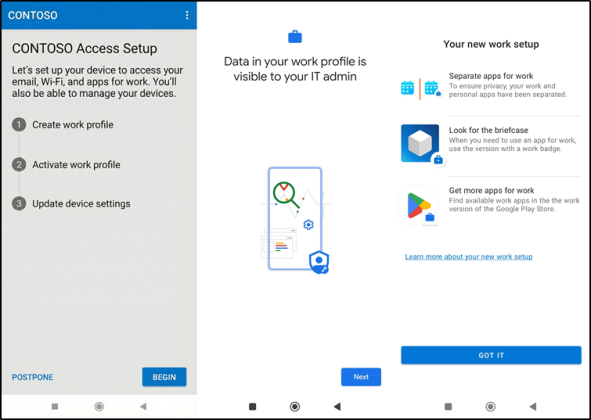Click the step 3 circle for Update device settings
This screenshot has height=420, width=591.
pyautogui.click(x=19, y=204)
